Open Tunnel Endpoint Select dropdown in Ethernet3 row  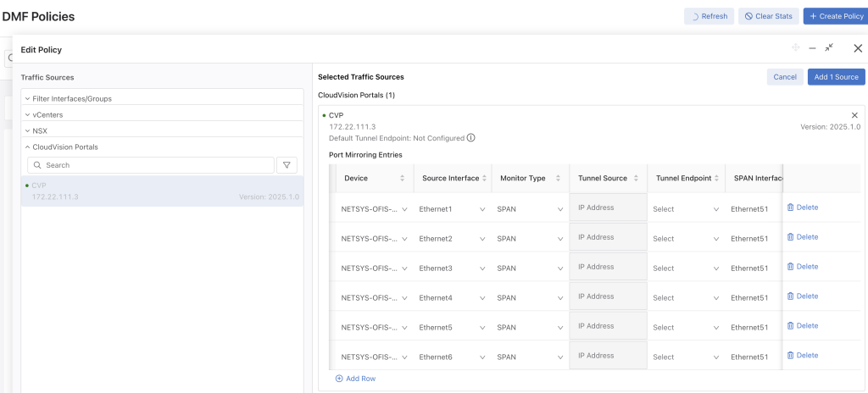685,268
